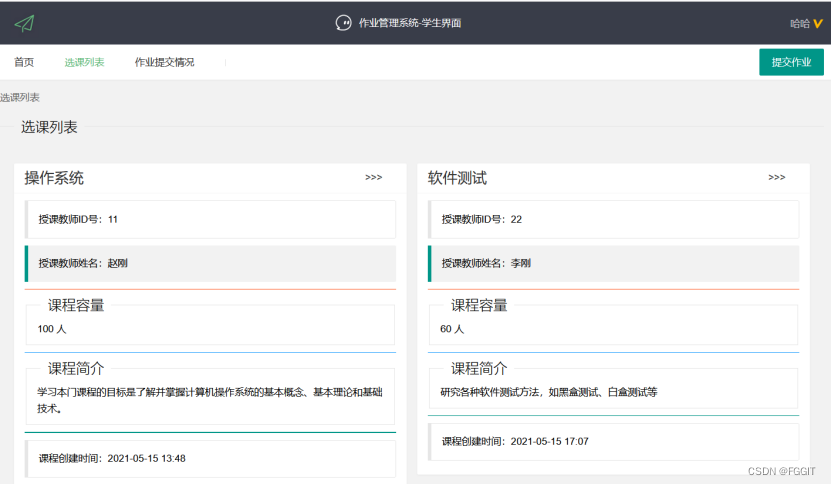
Task: Open the 作业提交情况 tab
Action: pyautogui.click(x=164, y=62)
